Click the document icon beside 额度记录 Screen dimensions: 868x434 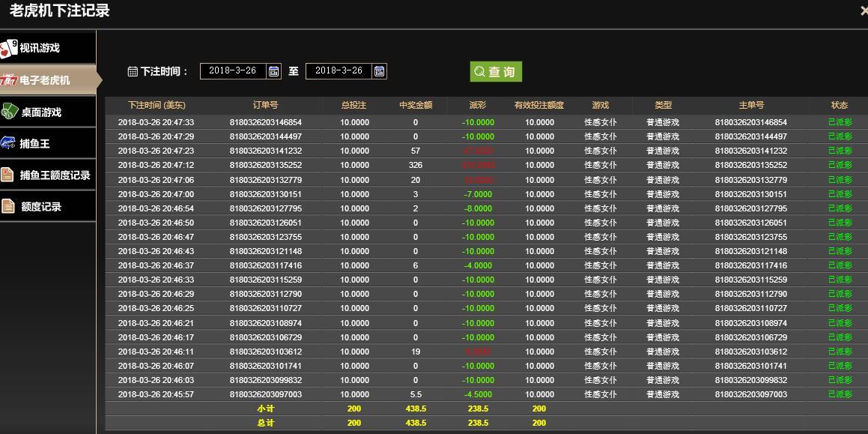point(8,206)
